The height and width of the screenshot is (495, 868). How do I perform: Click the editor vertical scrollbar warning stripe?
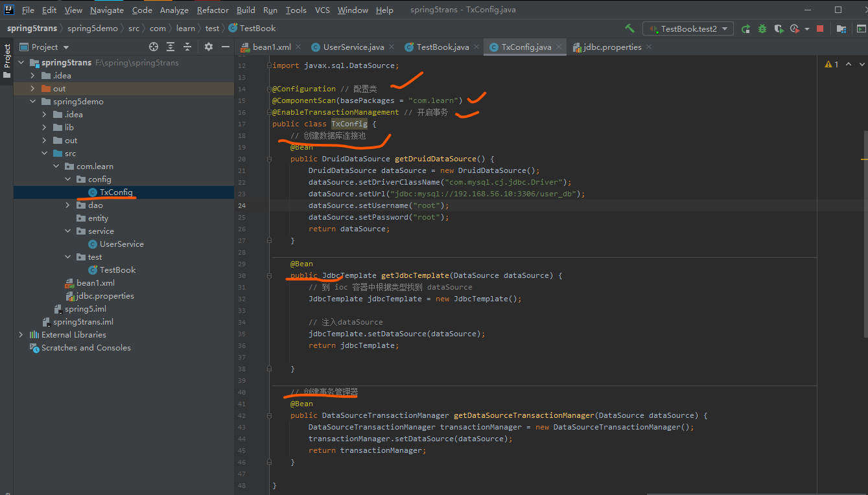864,158
